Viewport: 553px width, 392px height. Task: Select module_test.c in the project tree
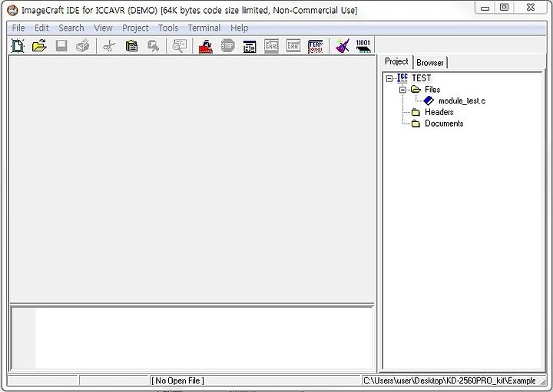462,101
